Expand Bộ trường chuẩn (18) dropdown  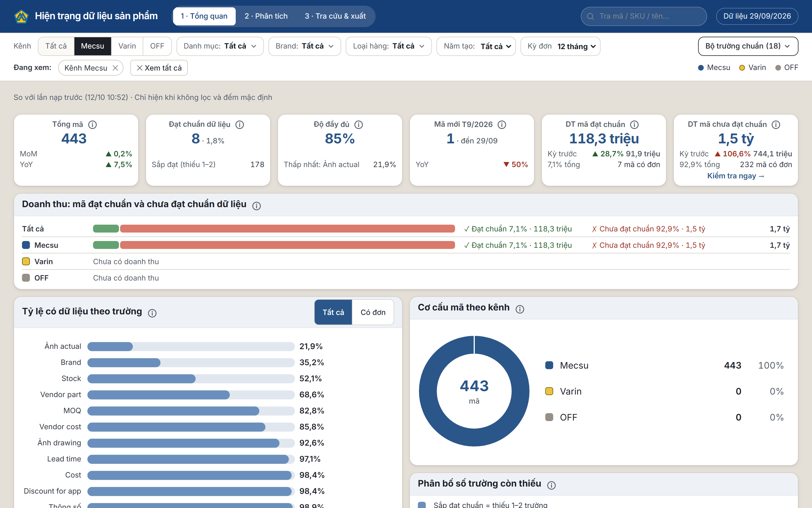pyautogui.click(x=748, y=46)
